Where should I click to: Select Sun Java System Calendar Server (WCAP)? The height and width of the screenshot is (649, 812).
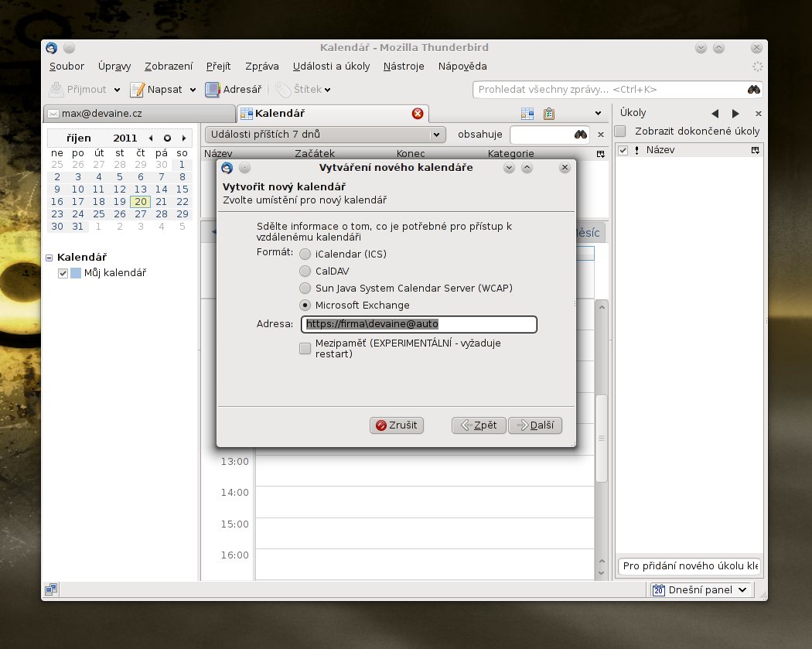[305, 288]
